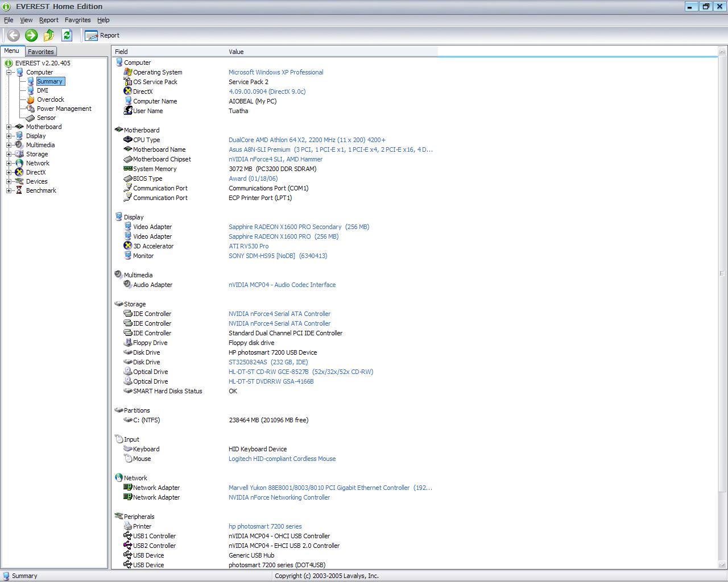Image resolution: width=728 pixels, height=582 pixels.
Task: Open the ATI RV530 Pro link
Action: tap(249, 246)
